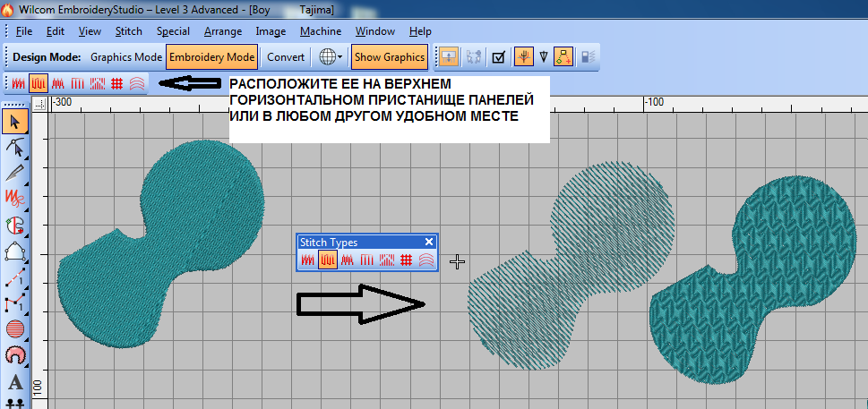Choose the red striped circle tool

click(15, 329)
